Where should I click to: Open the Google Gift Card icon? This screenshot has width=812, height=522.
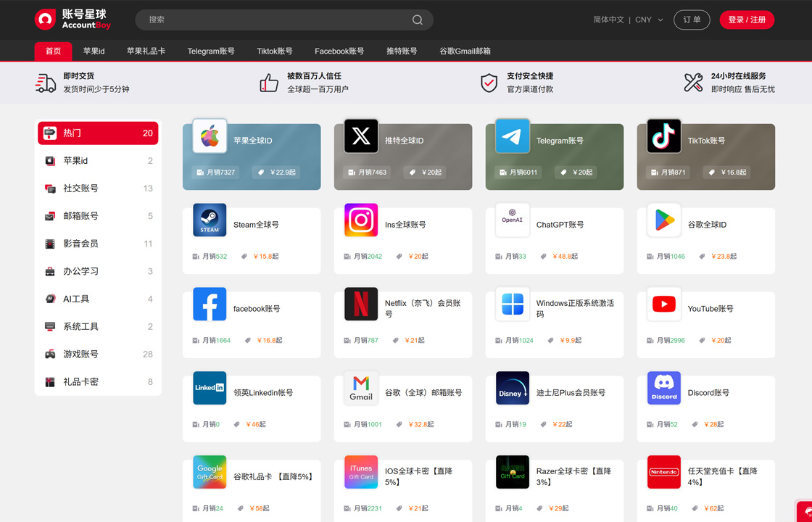tap(210, 472)
